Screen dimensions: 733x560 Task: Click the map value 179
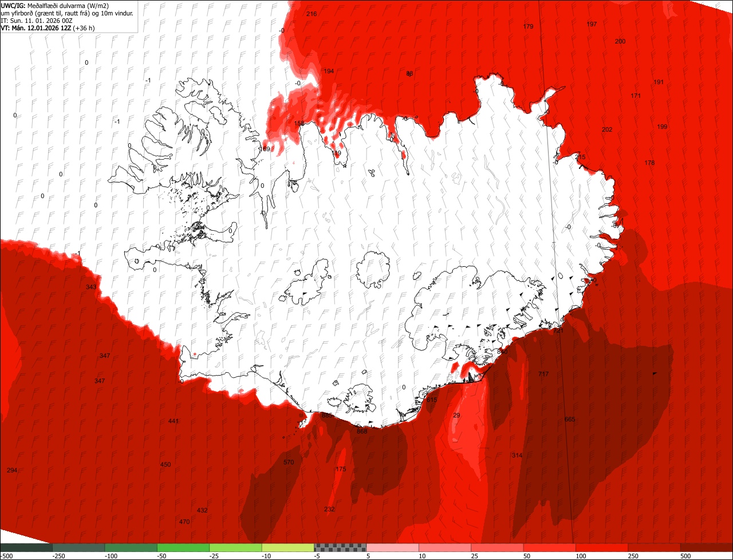528,26
